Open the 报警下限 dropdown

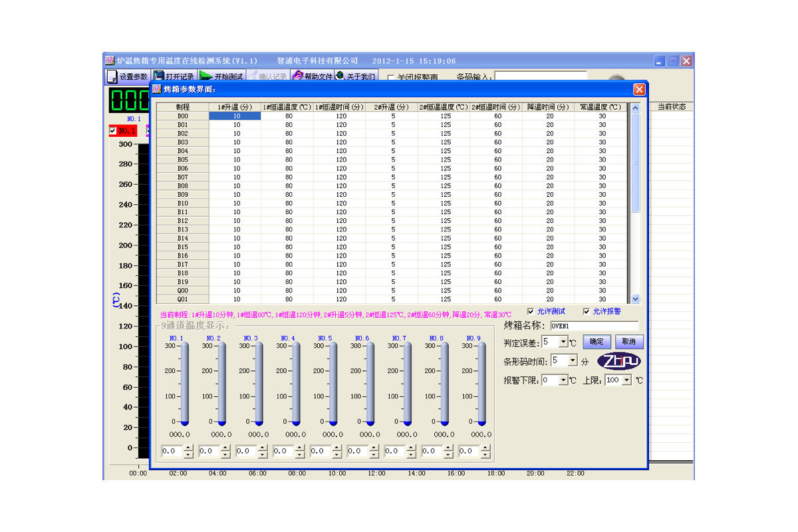coord(563,380)
